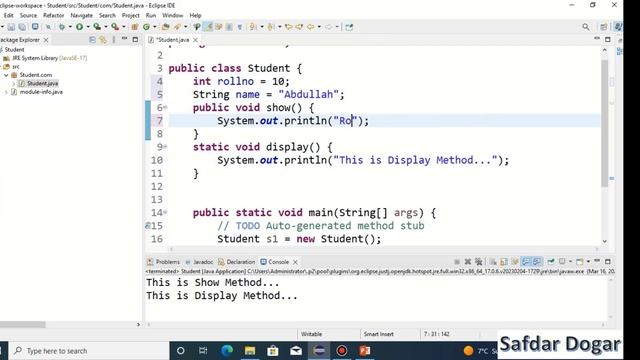Click the Open Perspective icon
This screenshot has height=360, width=640.
[603, 27]
